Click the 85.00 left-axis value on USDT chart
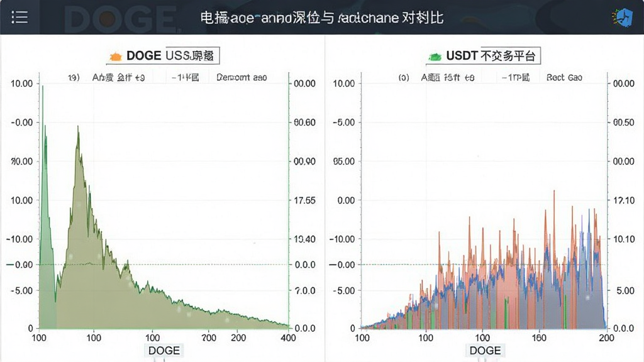The height and width of the screenshot is (362, 644). [x=344, y=162]
